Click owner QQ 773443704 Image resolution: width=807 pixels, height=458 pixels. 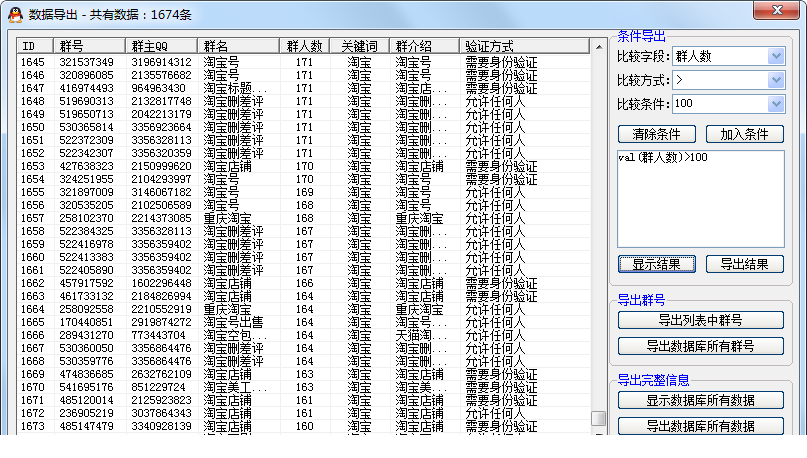(x=159, y=335)
